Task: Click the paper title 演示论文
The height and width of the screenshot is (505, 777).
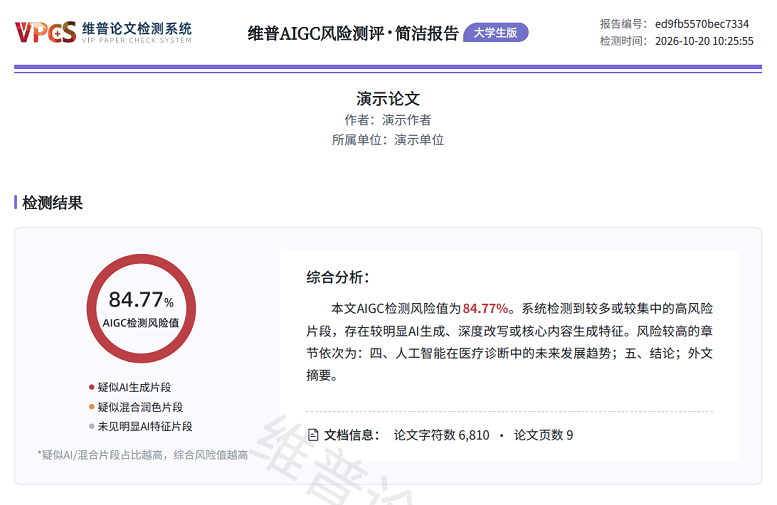Action: tap(388, 99)
